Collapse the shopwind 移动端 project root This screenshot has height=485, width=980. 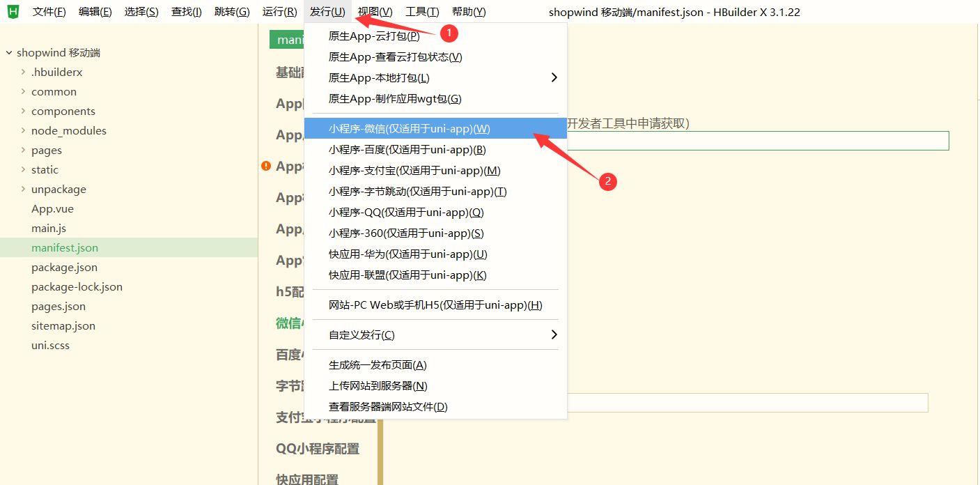pyautogui.click(x=9, y=53)
